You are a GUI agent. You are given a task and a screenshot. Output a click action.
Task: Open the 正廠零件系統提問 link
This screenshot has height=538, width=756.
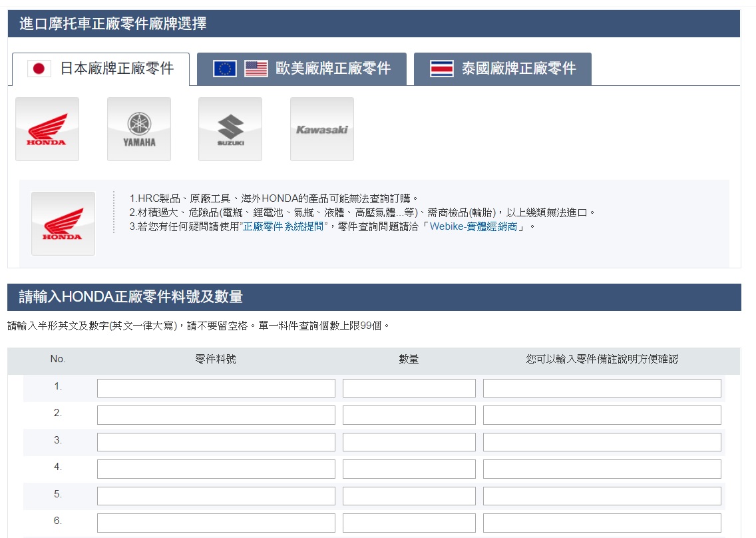[x=283, y=226]
